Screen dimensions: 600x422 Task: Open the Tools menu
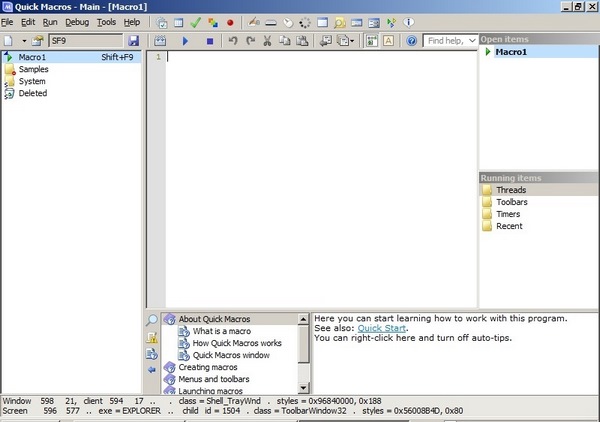pyautogui.click(x=106, y=23)
